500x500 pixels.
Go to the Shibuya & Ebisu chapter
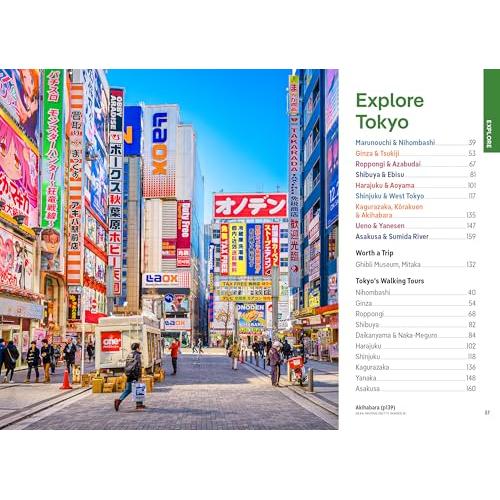(415, 175)
